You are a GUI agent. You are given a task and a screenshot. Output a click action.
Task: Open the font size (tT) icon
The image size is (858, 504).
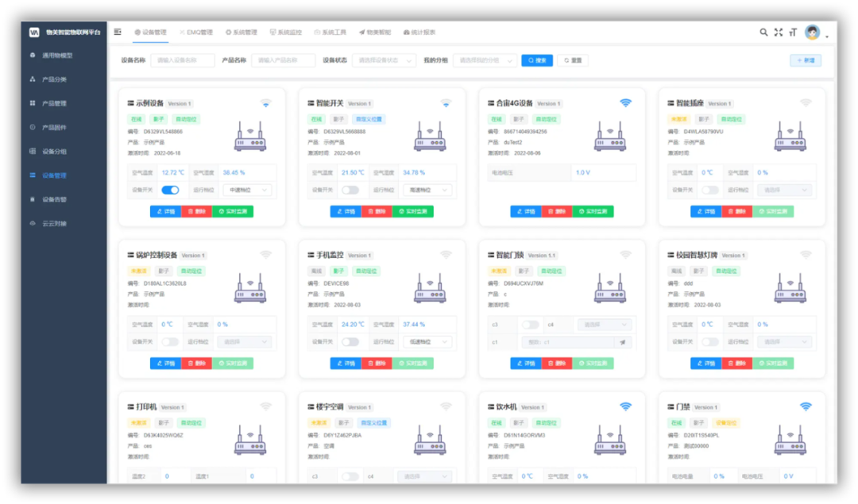793,33
